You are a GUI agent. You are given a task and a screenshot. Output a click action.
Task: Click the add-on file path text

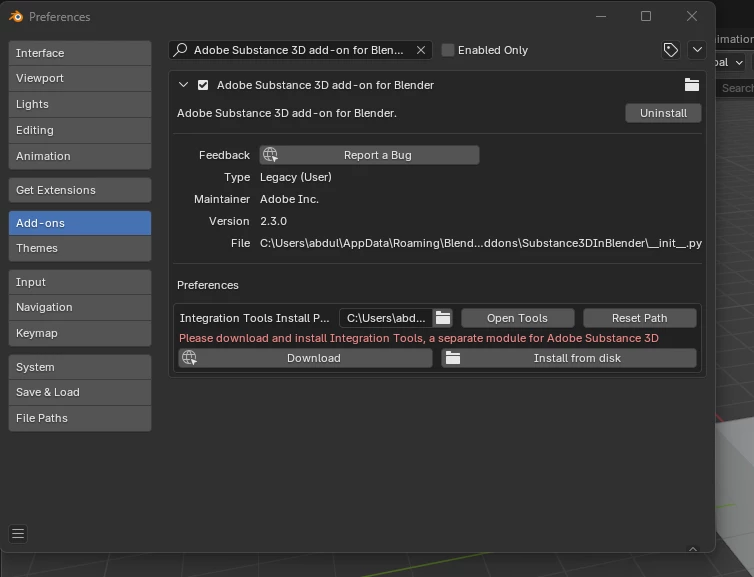pos(481,243)
